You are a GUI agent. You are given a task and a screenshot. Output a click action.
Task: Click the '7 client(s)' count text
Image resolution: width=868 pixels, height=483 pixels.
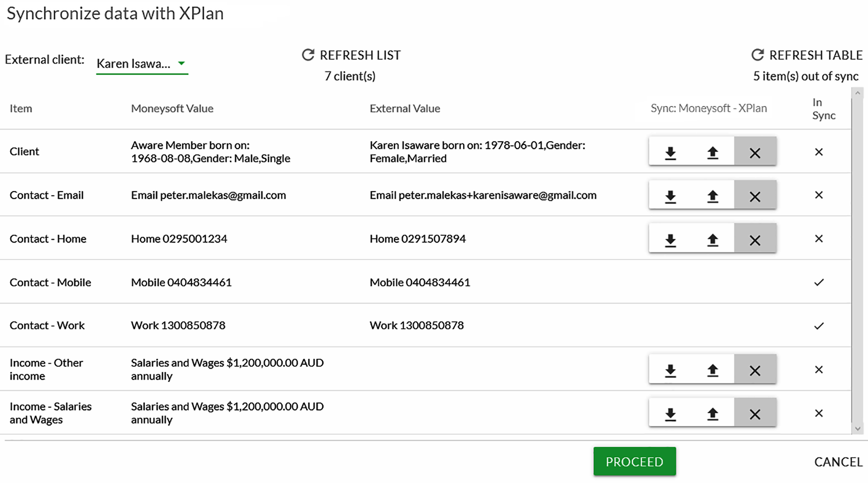pos(350,76)
